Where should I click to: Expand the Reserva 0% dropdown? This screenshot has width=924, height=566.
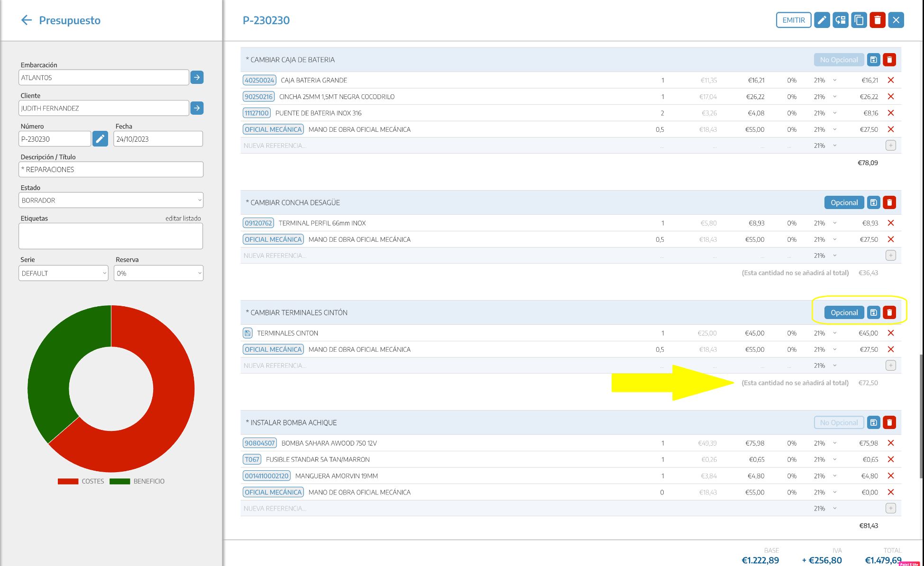(x=158, y=273)
